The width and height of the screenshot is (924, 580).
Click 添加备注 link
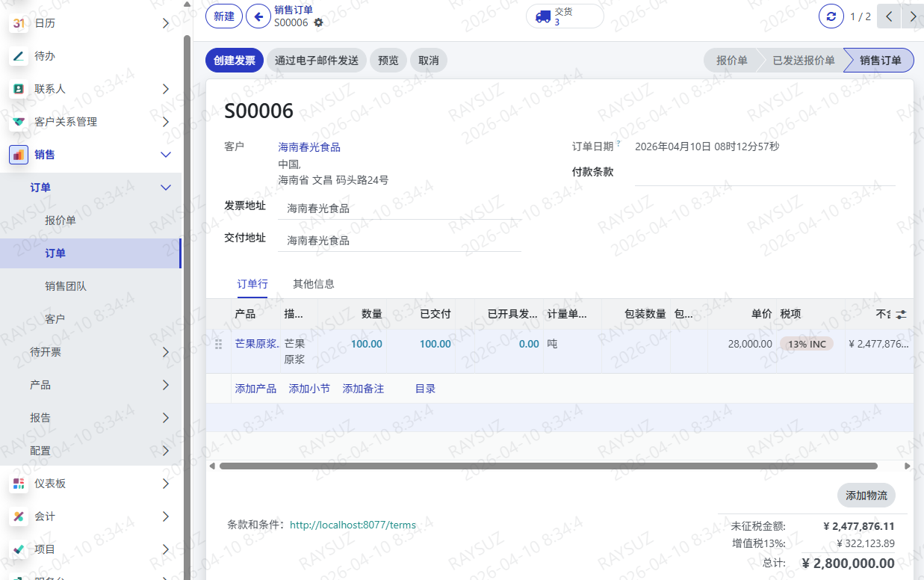point(363,389)
